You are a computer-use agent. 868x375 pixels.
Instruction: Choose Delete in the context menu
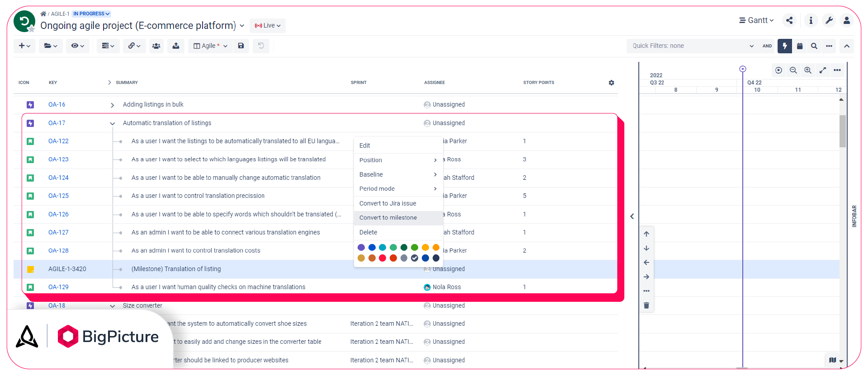[x=368, y=232]
